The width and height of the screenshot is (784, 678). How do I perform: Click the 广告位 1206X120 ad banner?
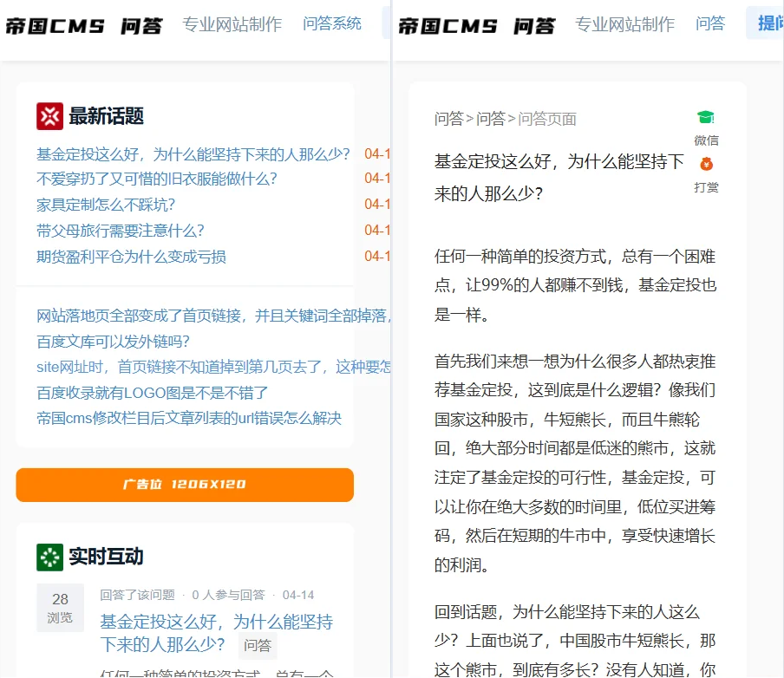185,485
